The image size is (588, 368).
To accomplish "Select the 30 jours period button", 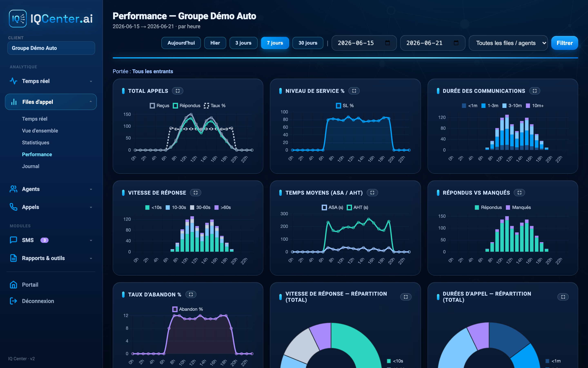I will point(308,43).
